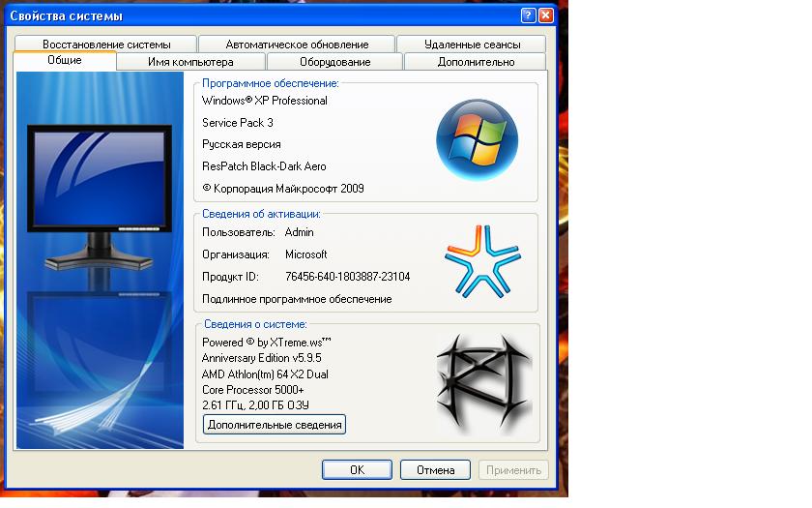Switch to Имя компьютера tab
The height and width of the screenshot is (508, 812).
[190, 62]
